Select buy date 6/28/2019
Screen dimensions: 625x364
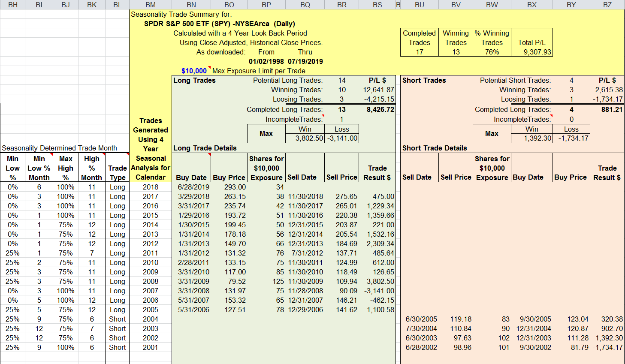pos(193,187)
